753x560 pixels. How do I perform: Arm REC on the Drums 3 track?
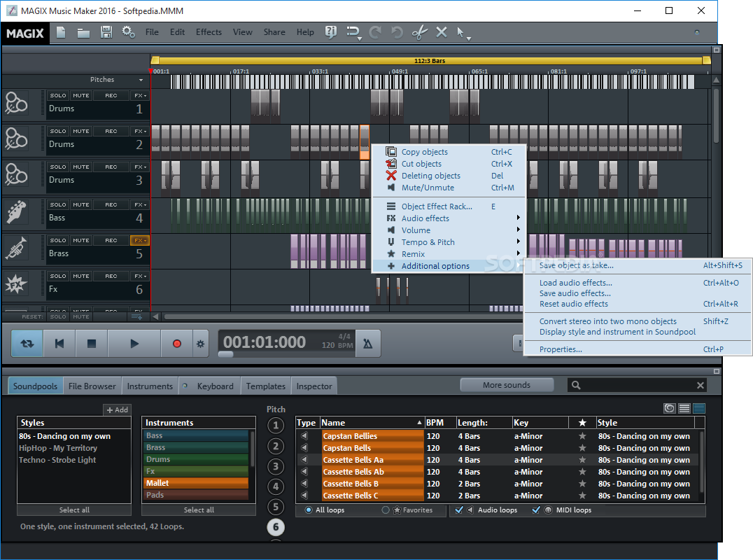pyautogui.click(x=111, y=167)
